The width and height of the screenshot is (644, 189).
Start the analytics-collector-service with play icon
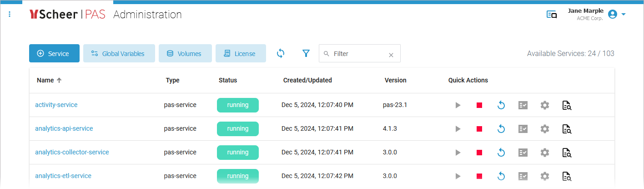tap(458, 153)
